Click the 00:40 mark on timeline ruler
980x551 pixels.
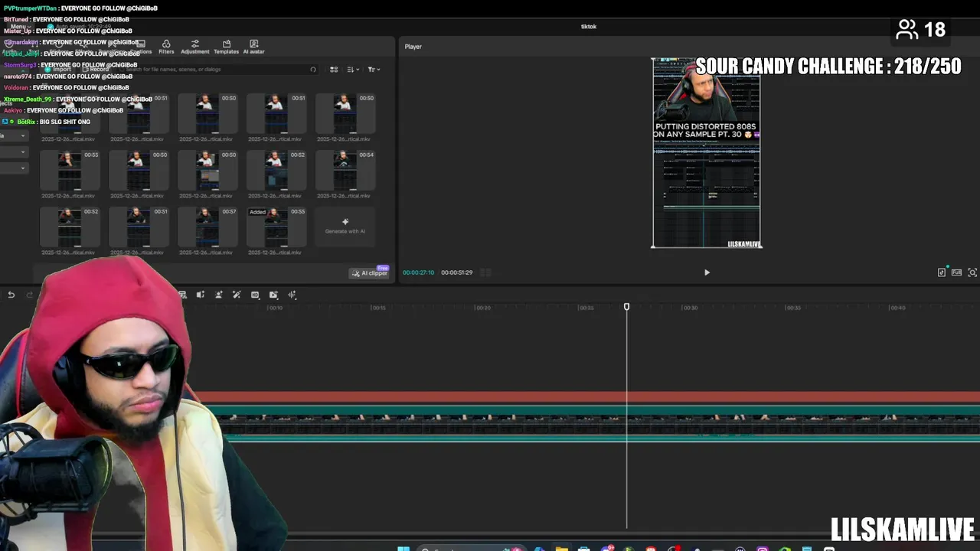tap(897, 308)
